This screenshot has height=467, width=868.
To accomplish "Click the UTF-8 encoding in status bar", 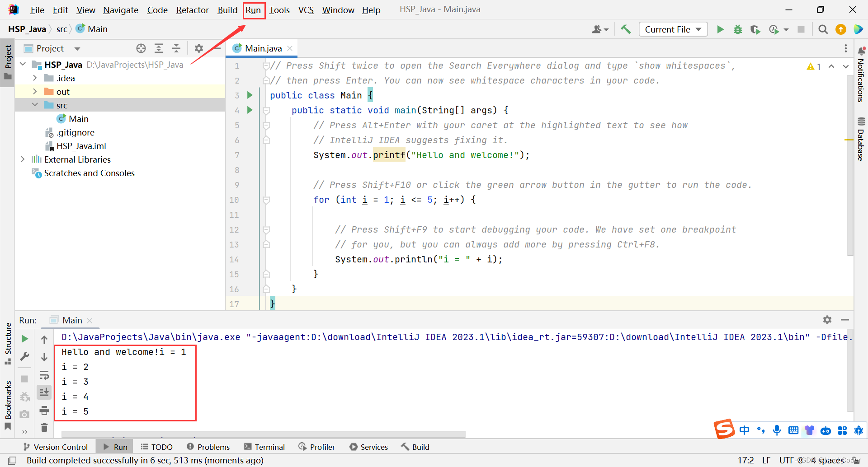I will 791,460.
